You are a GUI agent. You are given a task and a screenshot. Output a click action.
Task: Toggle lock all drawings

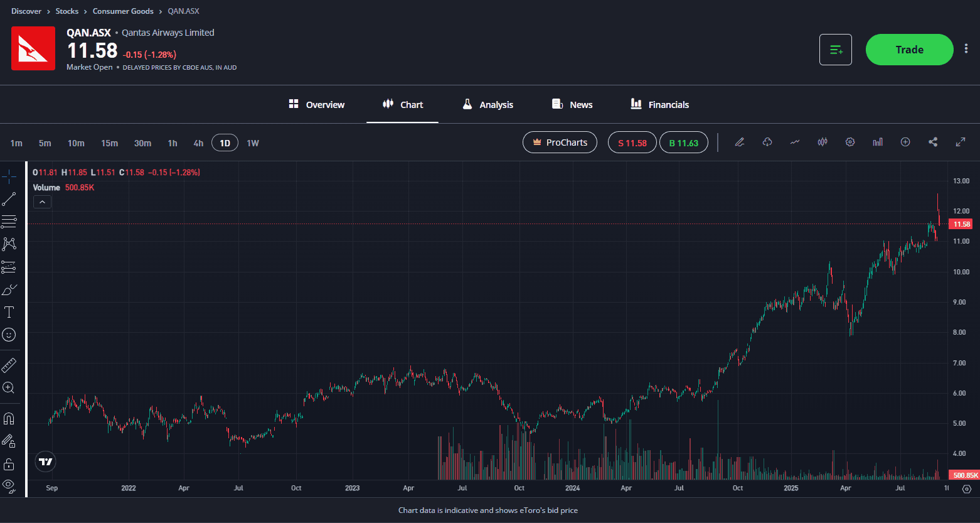[9, 464]
